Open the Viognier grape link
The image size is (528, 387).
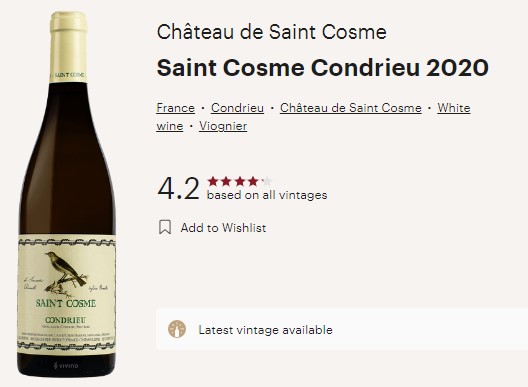coord(223,126)
